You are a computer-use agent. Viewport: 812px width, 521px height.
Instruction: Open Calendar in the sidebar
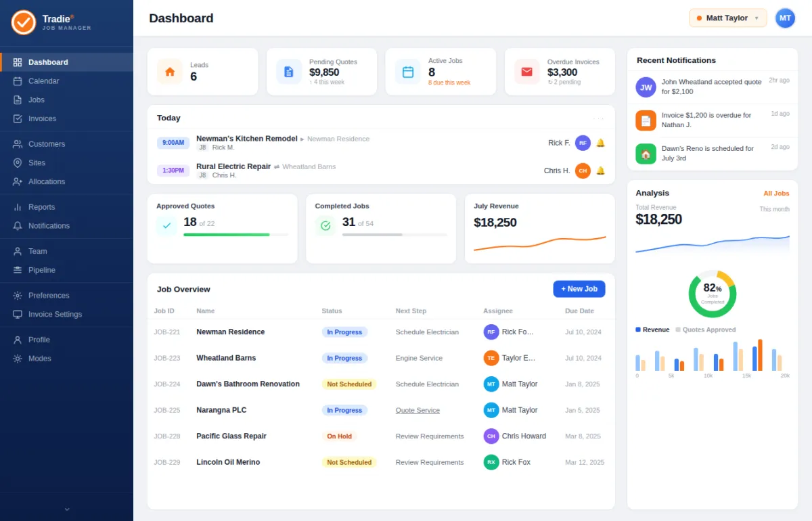[x=66, y=81]
